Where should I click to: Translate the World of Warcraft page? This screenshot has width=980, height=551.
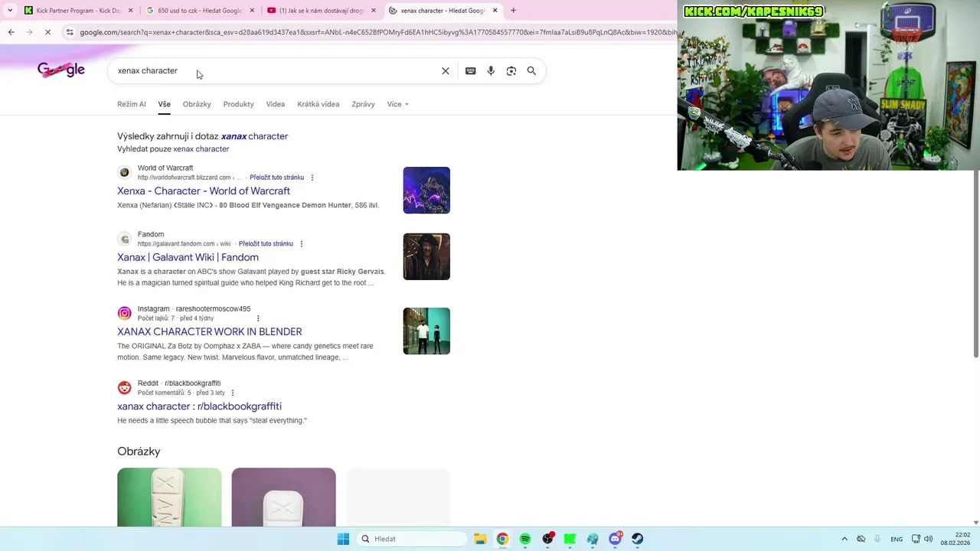pos(276,178)
